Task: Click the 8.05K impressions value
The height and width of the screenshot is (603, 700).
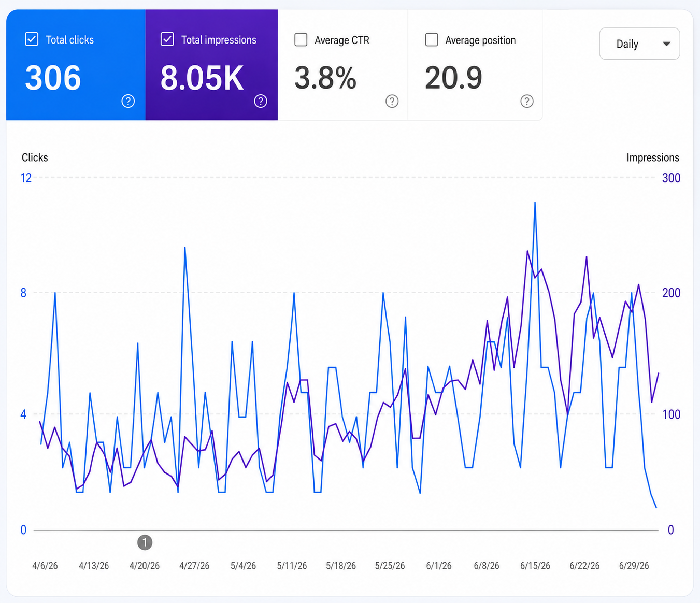Action: 202,78
